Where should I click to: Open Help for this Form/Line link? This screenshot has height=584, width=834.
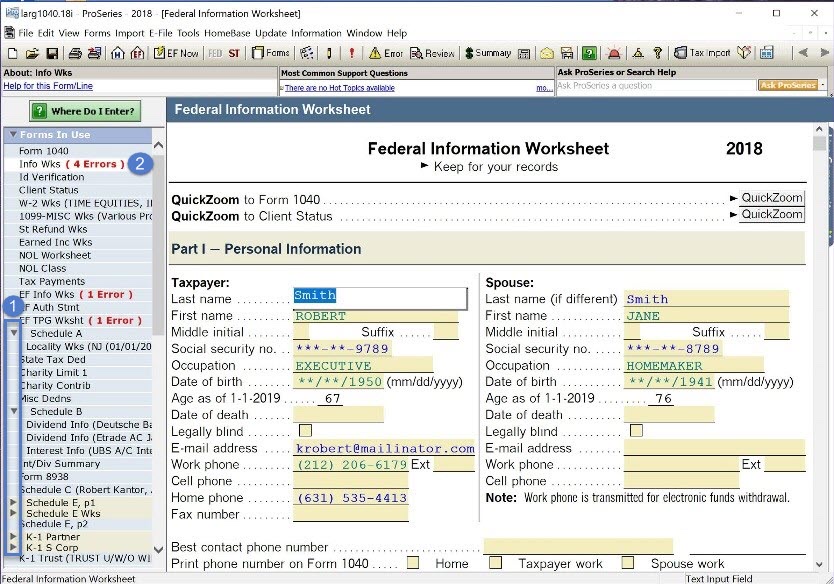click(48, 86)
